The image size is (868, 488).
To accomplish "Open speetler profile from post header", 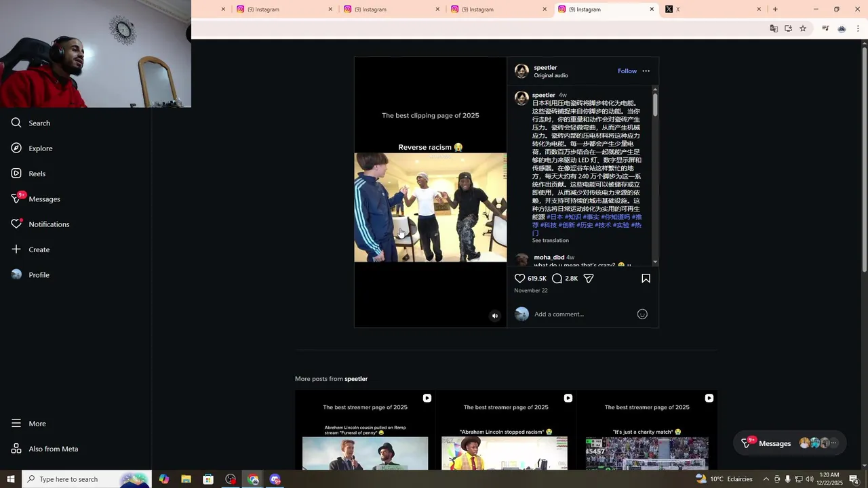I will (545, 67).
